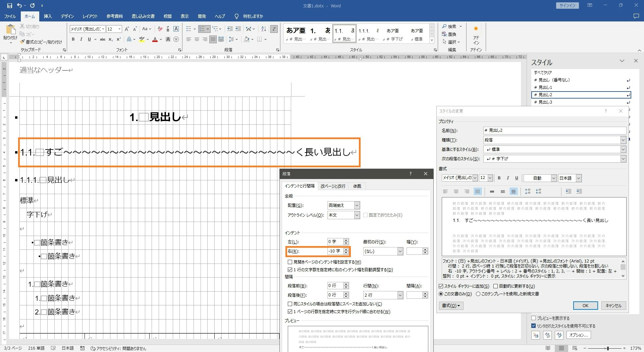644x352 pixels.
Task: Uncheck auto-adjust right indent checkbox
Action: [x=290, y=270]
